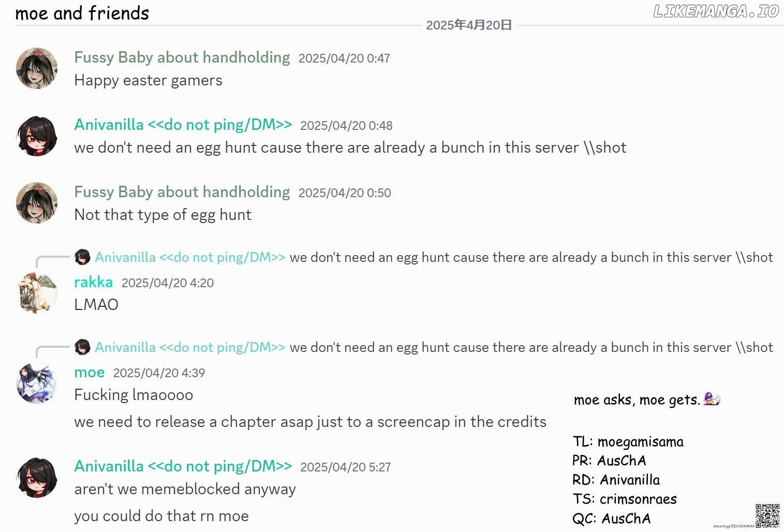
Task: Click the "moe and friends" title
Action: (82, 13)
